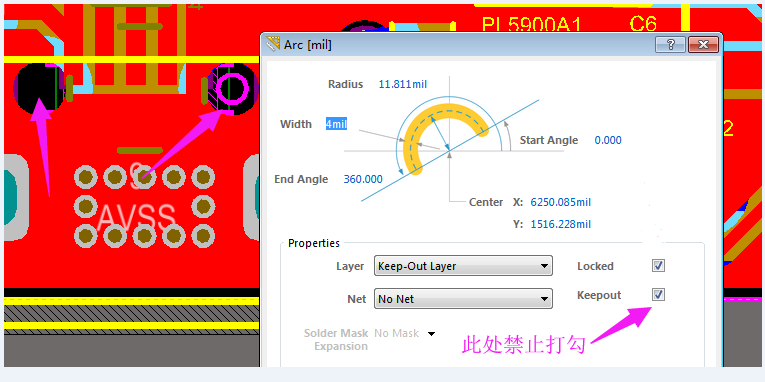Viewport: 765px width, 382px height.
Task: Select the magenta arc circle on the PCB
Action: (x=232, y=89)
